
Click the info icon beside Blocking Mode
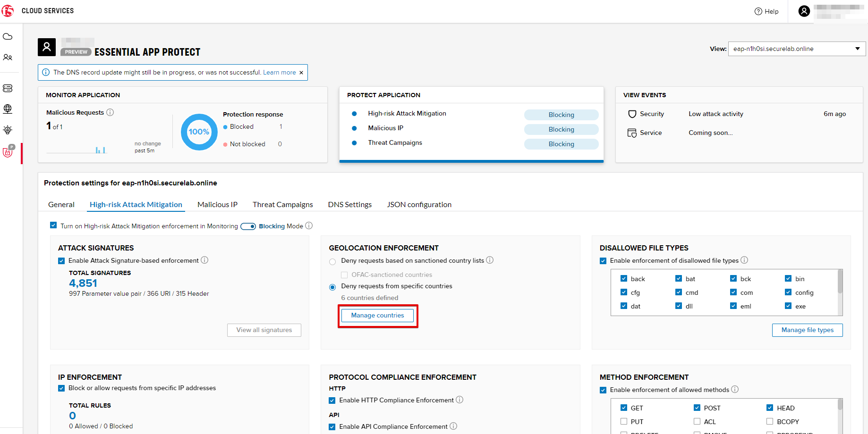[x=309, y=225]
